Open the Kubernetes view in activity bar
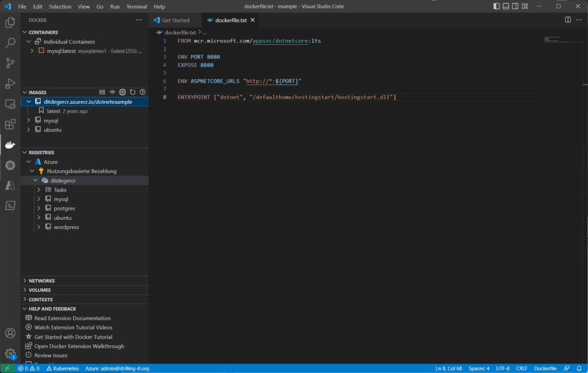588x373 pixels. point(10,165)
